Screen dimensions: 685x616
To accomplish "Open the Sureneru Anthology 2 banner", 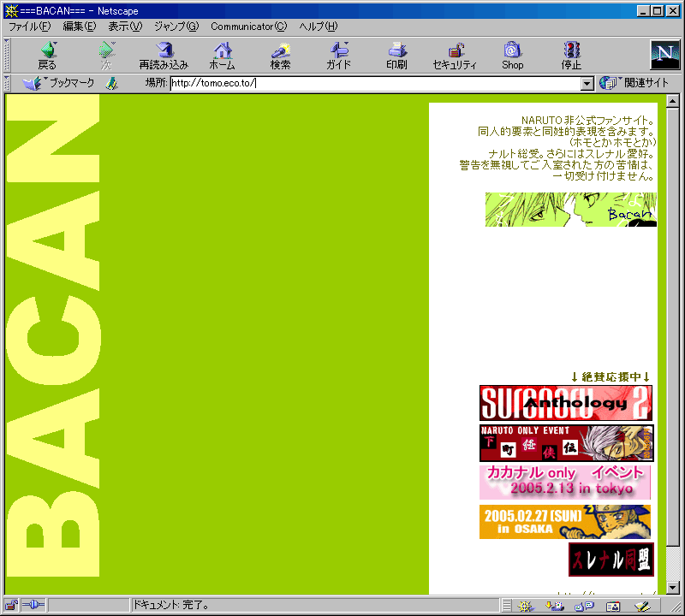I will (x=566, y=402).
